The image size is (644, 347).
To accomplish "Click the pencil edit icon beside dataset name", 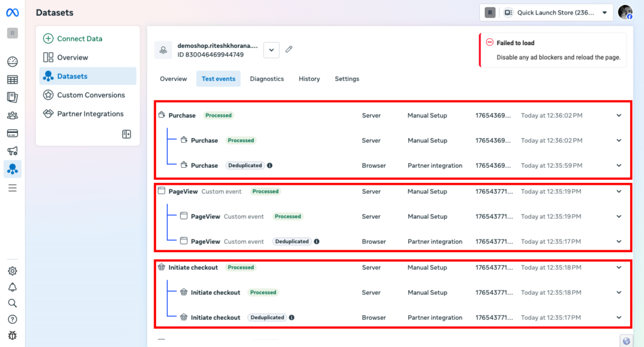I will tap(289, 49).
